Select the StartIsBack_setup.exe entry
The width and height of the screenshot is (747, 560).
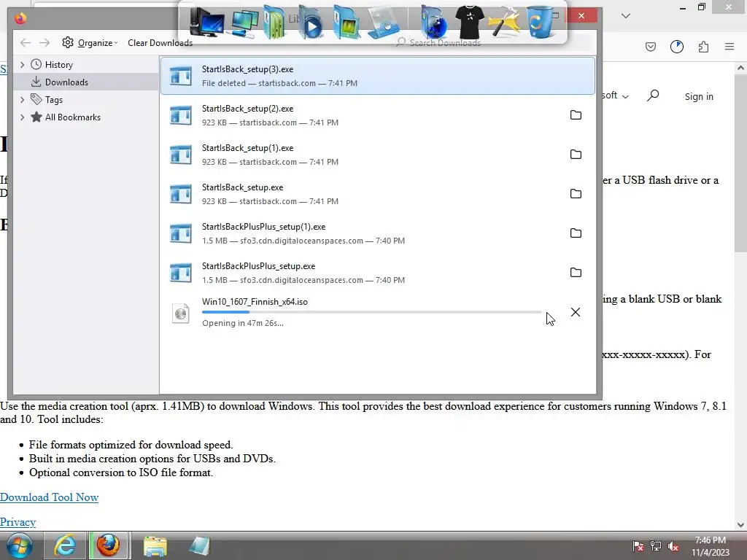pos(378,194)
